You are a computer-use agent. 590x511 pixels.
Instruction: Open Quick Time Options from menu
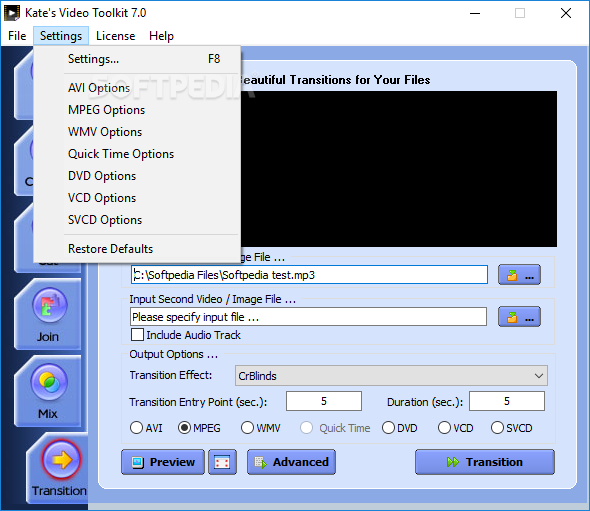pyautogui.click(x=137, y=154)
